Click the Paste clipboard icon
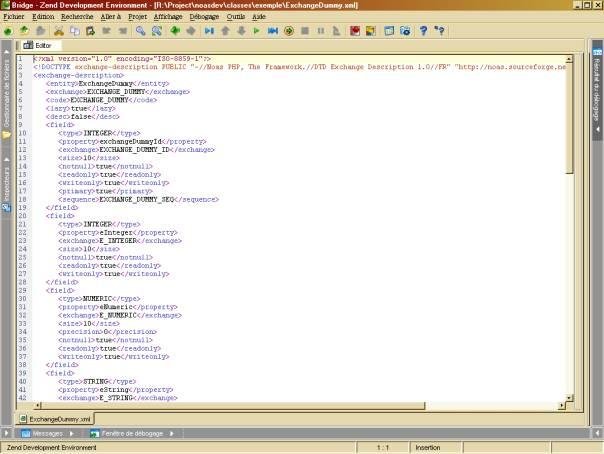The height and width of the screenshot is (454, 604). [91, 31]
